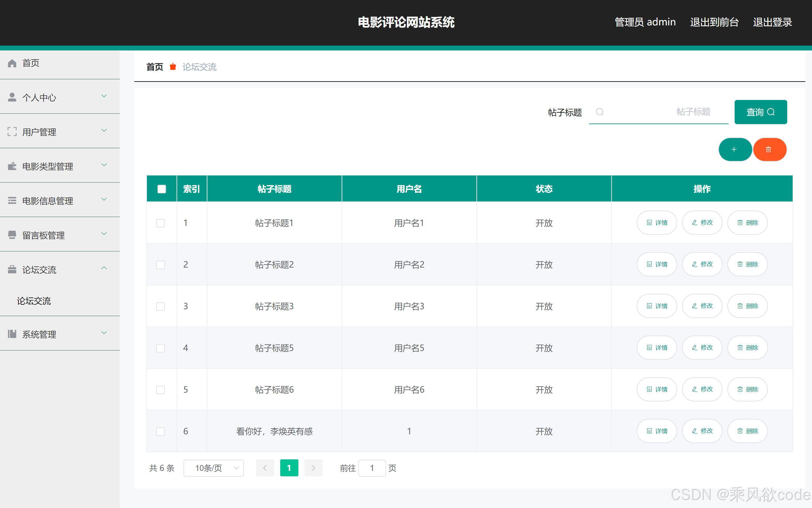The width and height of the screenshot is (812, 508).
Task: Open the 10条/页 page size dropdown
Action: click(213, 468)
